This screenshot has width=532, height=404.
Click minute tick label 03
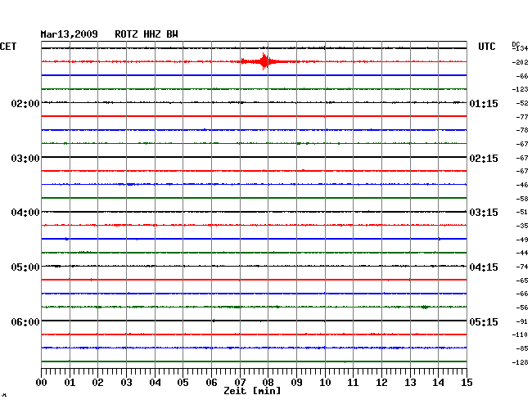[126, 383]
